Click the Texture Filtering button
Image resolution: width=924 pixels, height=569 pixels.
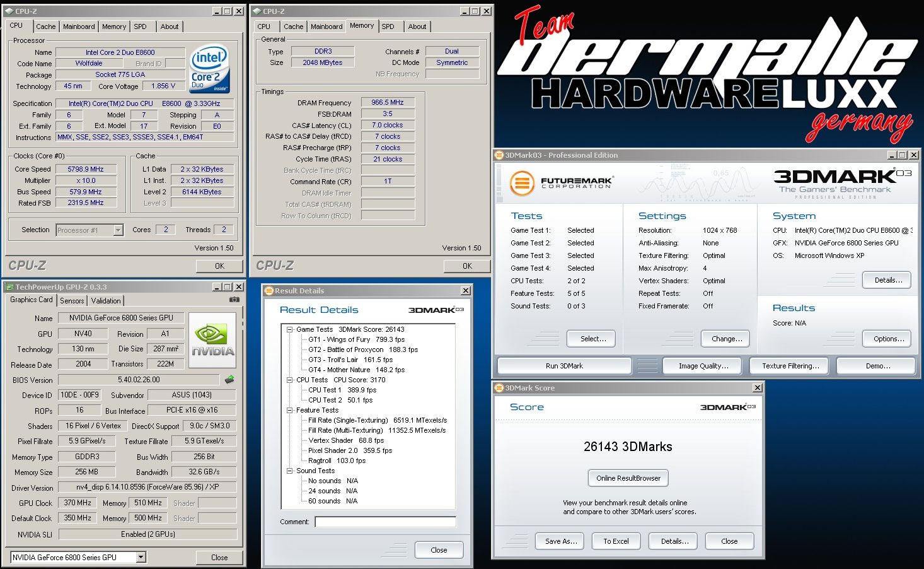click(790, 366)
